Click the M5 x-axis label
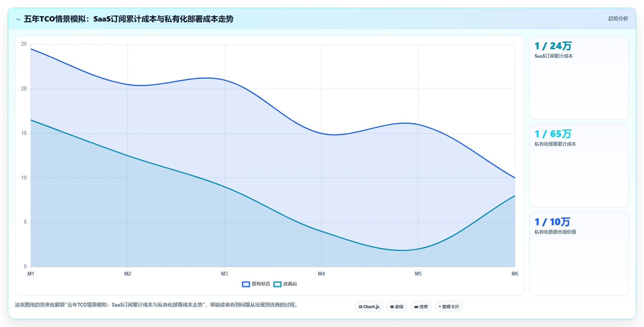 tap(418, 274)
